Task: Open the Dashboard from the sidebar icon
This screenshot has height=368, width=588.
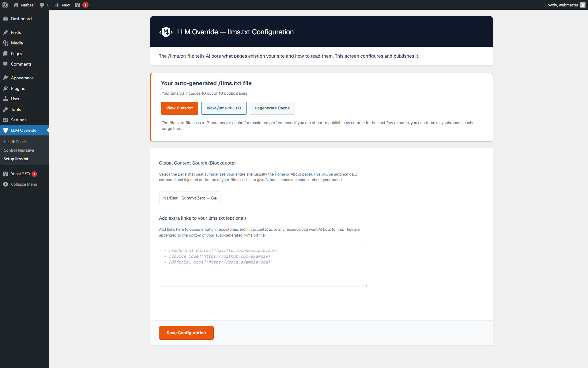Action: [x=6, y=19]
